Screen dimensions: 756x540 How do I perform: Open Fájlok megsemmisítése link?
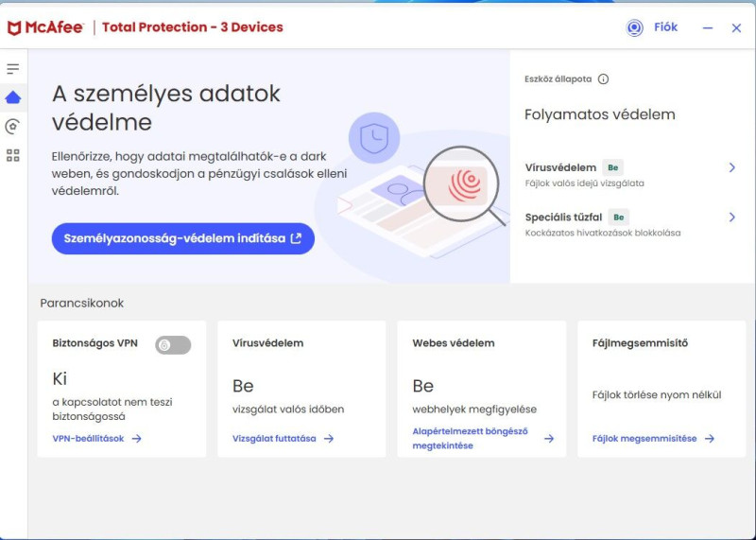click(644, 439)
